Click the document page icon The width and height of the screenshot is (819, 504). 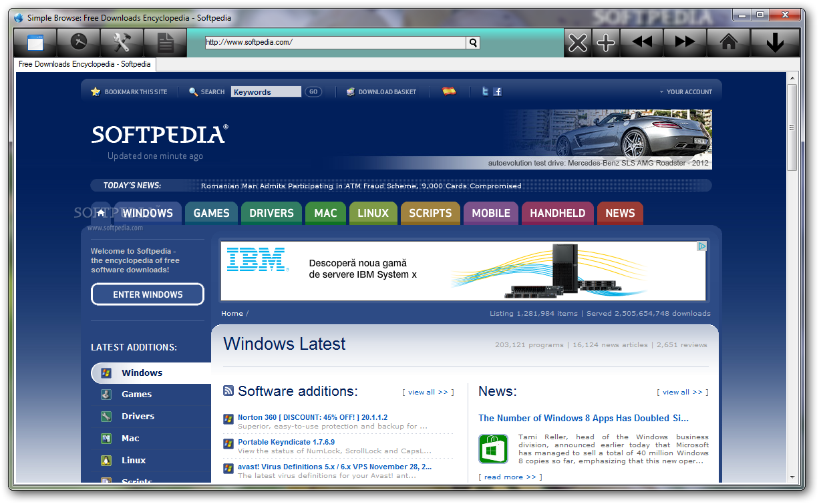(x=165, y=43)
